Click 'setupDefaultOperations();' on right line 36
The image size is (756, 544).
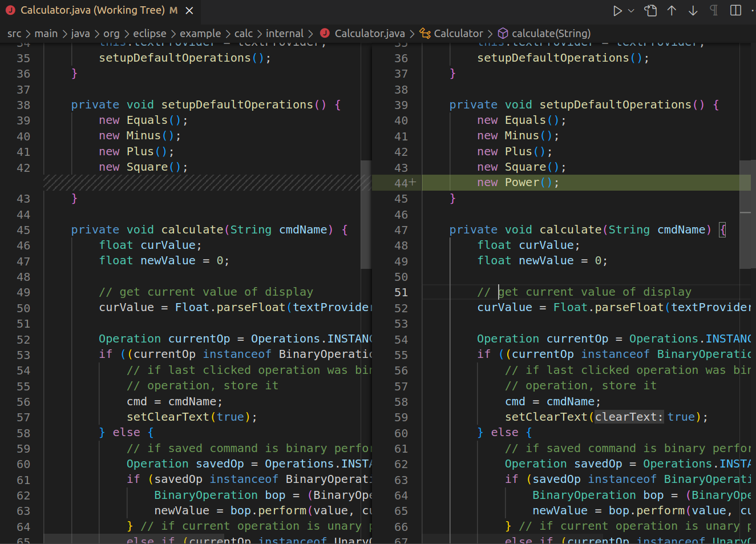563,58
